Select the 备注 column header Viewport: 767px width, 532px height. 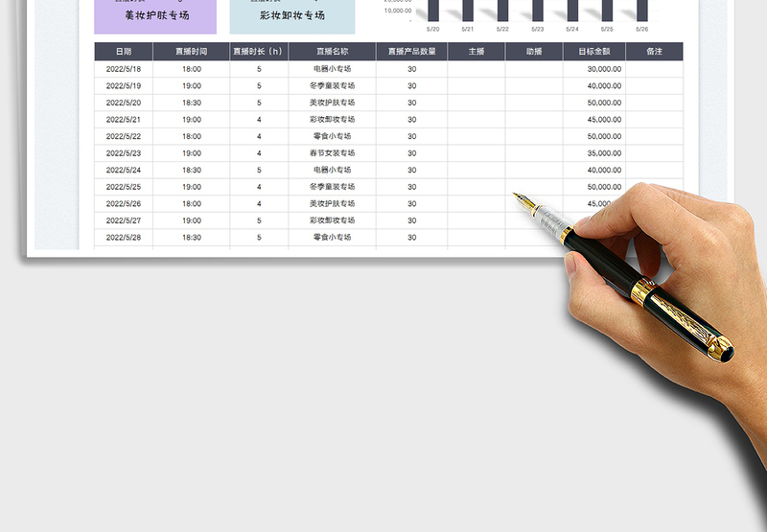click(654, 52)
